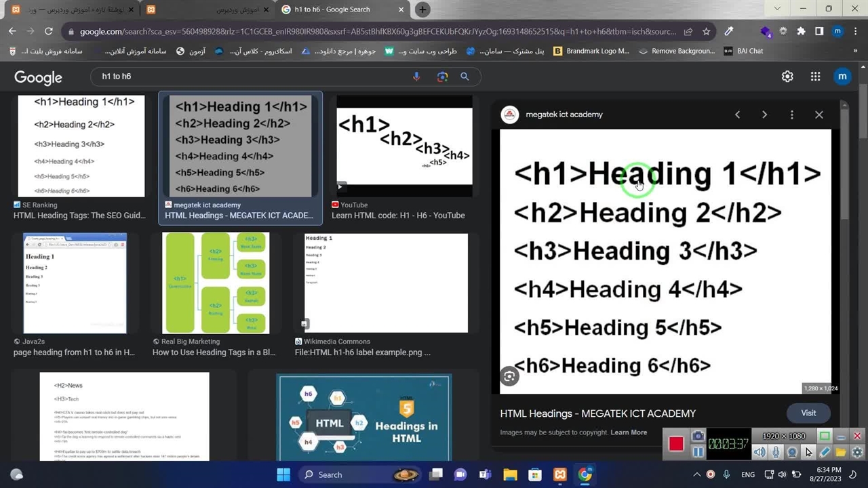Open more actions menu for previewed image
Screen dimensions: 868x488
pos(791,115)
